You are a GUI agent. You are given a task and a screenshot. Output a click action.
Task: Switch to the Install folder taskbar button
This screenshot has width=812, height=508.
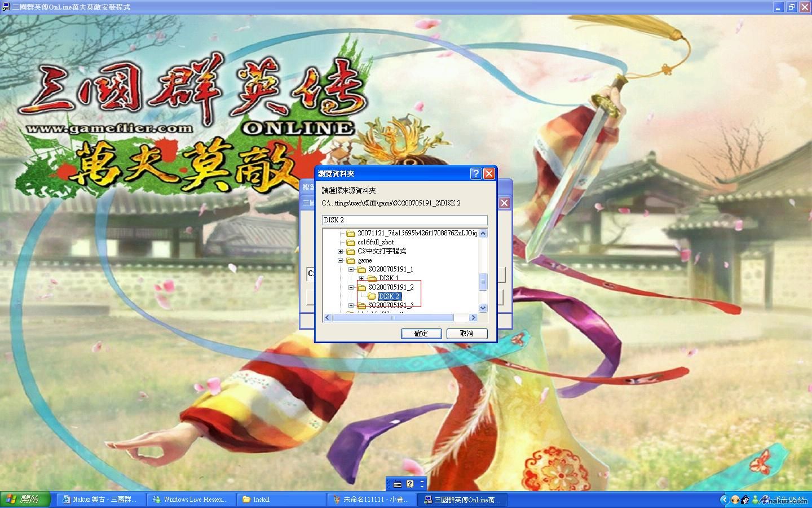[x=281, y=500]
